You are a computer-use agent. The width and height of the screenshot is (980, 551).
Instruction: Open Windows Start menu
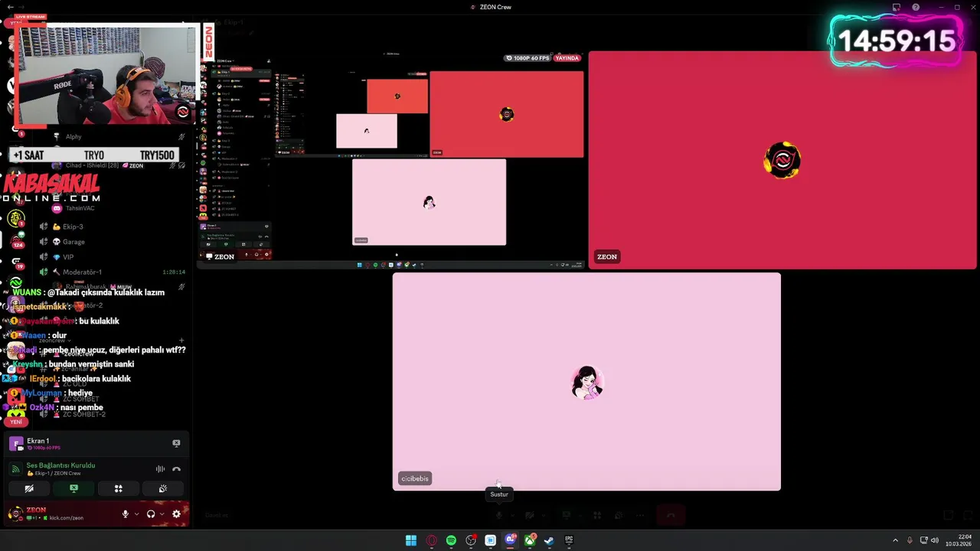point(411,540)
